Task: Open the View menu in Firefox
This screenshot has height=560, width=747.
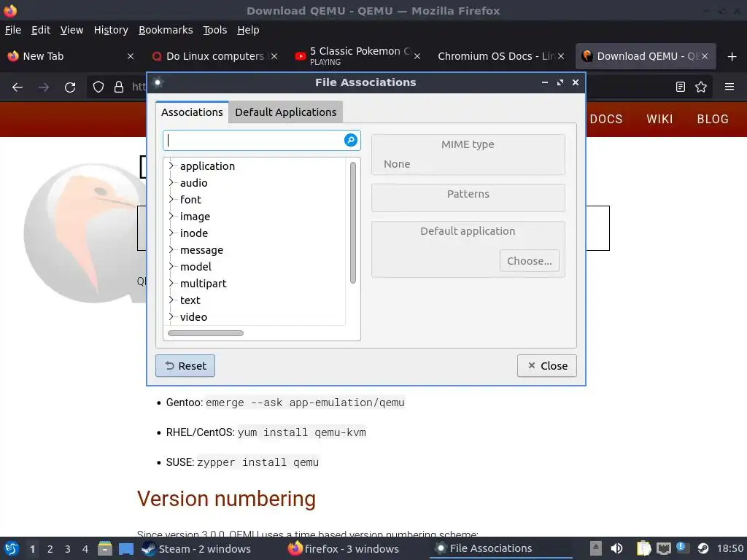Action: (x=72, y=30)
